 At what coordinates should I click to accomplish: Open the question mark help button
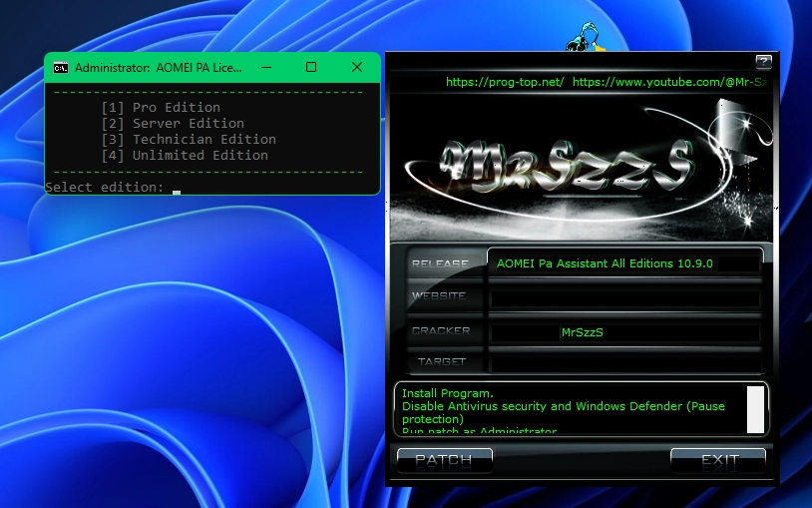coord(764,62)
